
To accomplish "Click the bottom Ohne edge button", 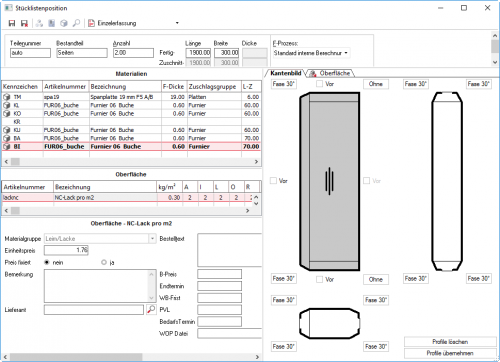I will pyautogui.click(x=376, y=279).
